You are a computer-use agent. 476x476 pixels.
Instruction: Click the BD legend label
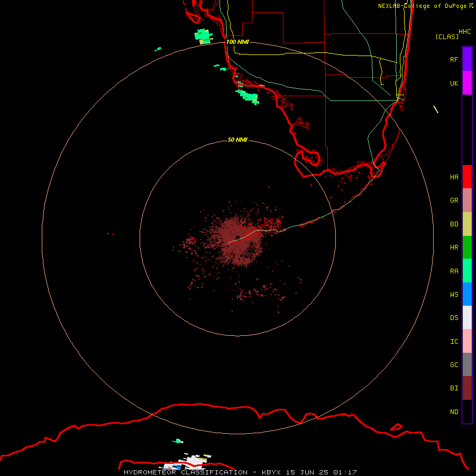[x=454, y=224]
